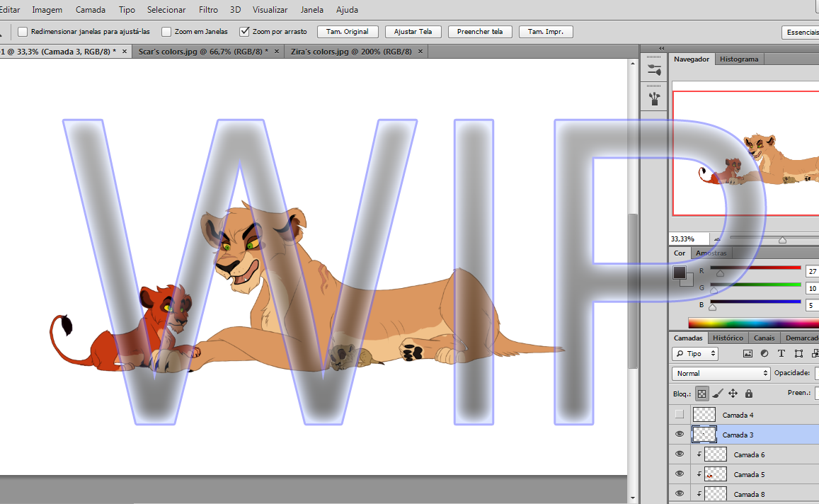Filter layers by adjustment layer icon
This screenshot has height=504, width=819.
click(x=764, y=354)
